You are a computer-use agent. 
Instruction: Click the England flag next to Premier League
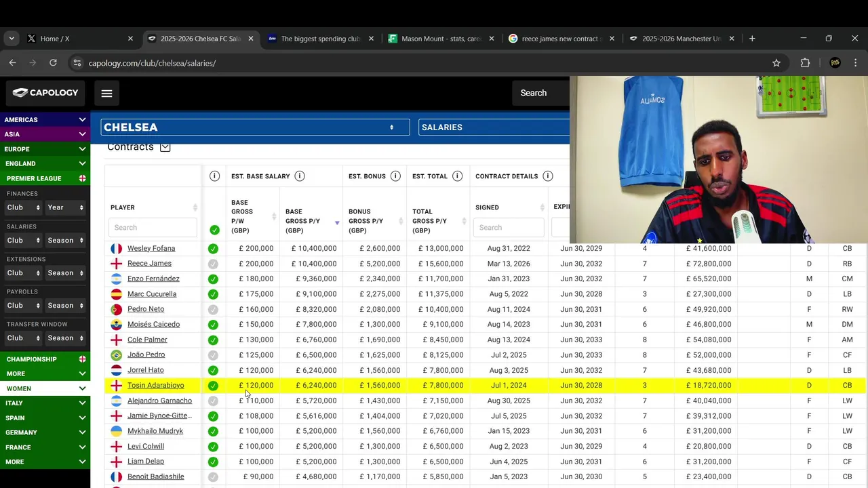click(x=82, y=178)
